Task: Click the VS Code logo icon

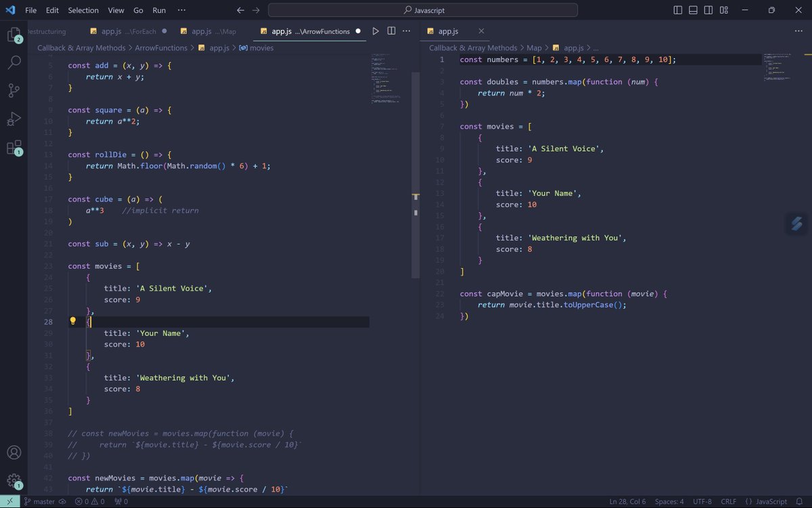Action: pos(10,10)
